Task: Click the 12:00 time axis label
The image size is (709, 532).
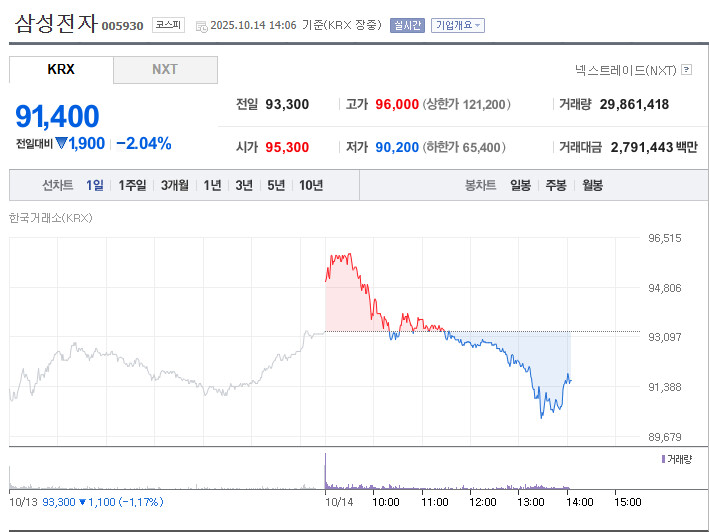Action: pyautogui.click(x=483, y=502)
